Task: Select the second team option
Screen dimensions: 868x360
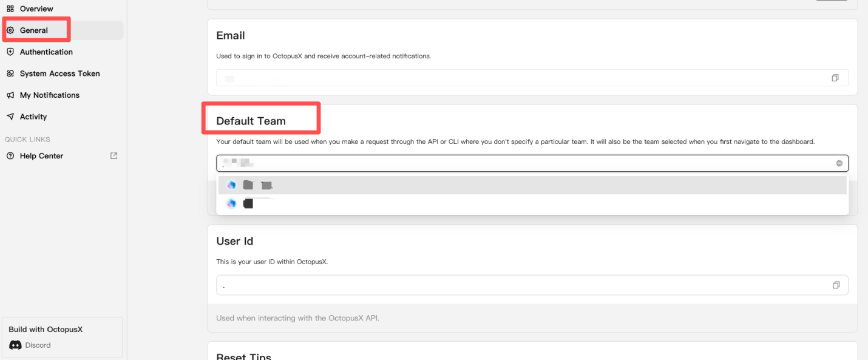Action: pyautogui.click(x=532, y=204)
